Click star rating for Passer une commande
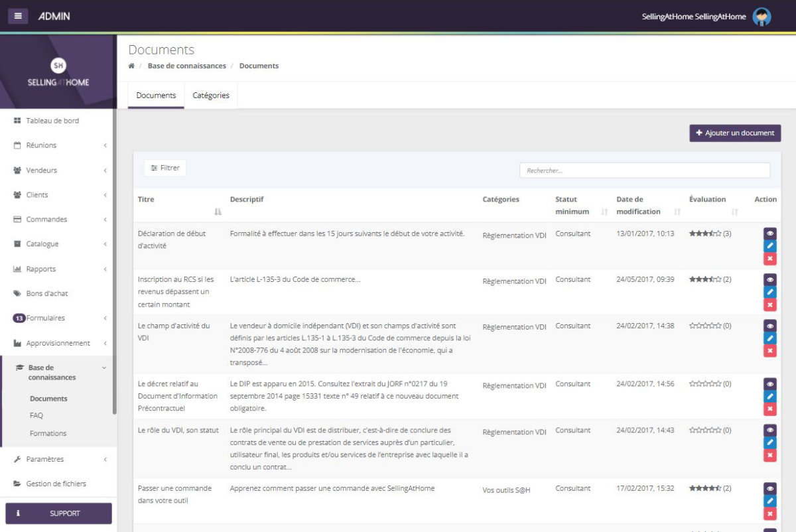The width and height of the screenshot is (796, 532). coord(705,488)
